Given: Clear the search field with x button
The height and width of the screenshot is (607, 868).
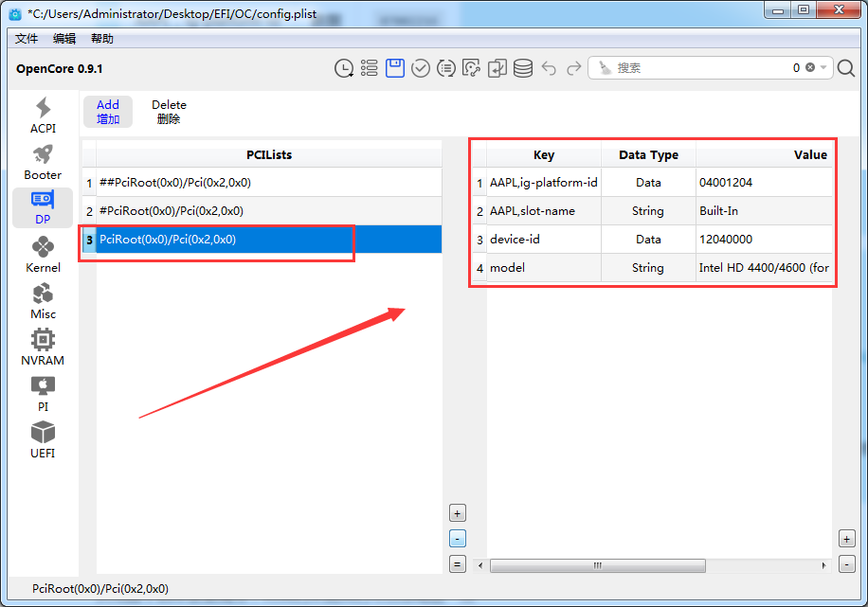Looking at the screenshot, I should (x=810, y=68).
